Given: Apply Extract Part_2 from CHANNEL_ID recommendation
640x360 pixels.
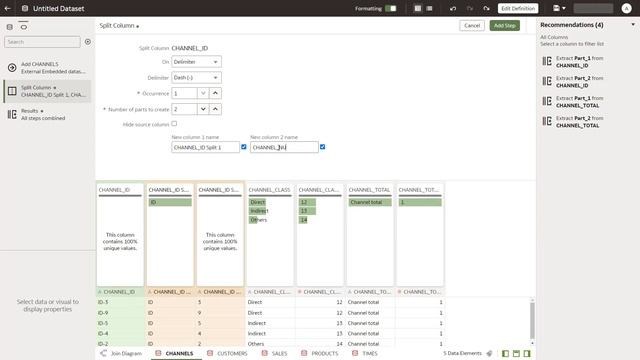Looking at the screenshot, I should (x=573, y=82).
